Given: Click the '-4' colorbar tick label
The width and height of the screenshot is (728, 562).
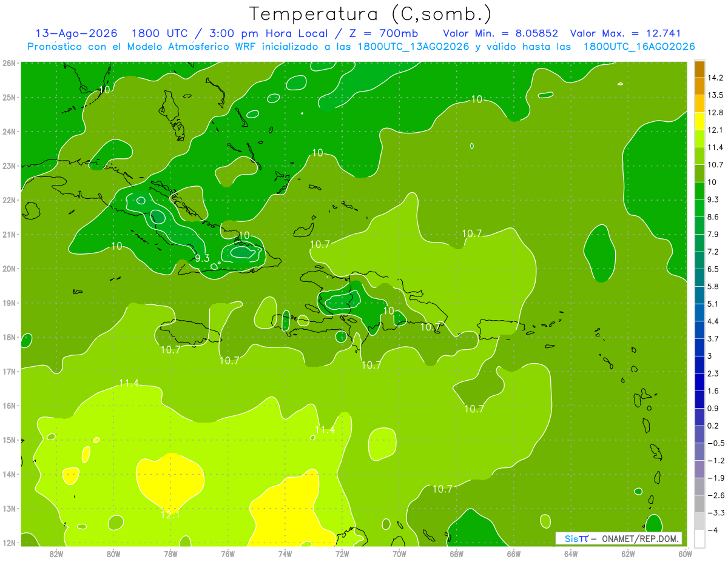Looking at the screenshot, I should point(713,530).
